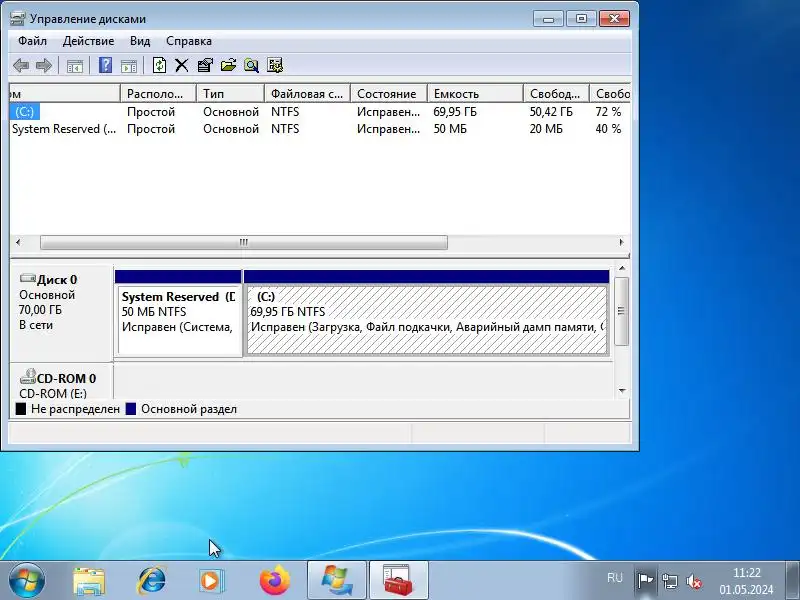Click the disk pane scroll up arrow
800x600 pixels.
click(622, 268)
